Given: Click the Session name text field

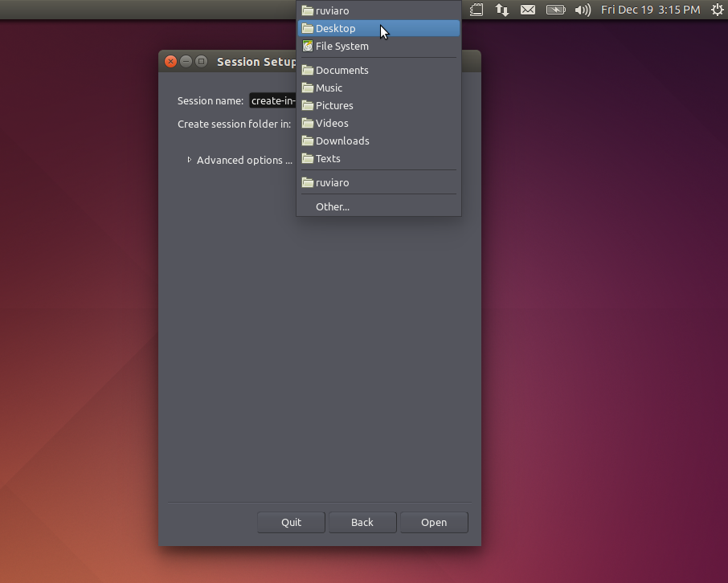Looking at the screenshot, I should click(272, 100).
